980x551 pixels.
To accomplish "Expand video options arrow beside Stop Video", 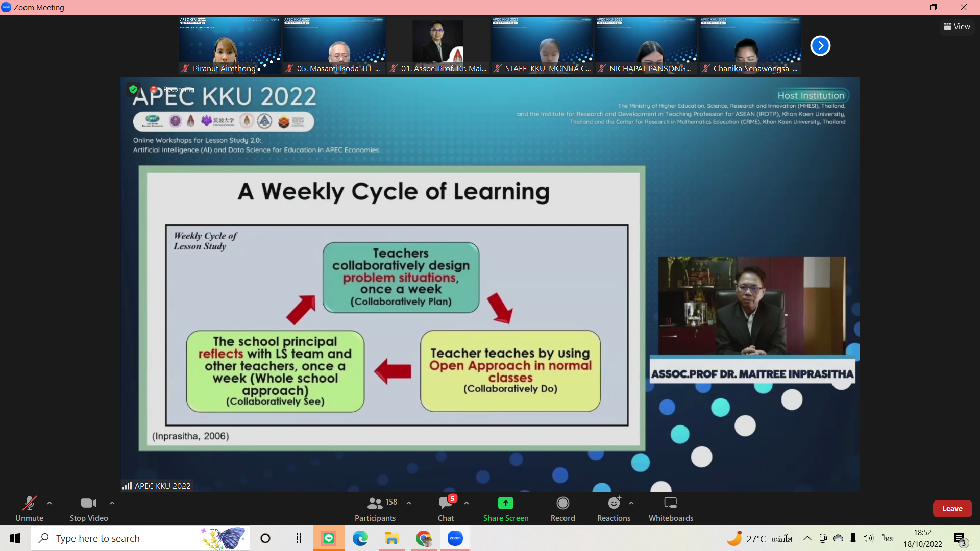I will pyautogui.click(x=112, y=503).
